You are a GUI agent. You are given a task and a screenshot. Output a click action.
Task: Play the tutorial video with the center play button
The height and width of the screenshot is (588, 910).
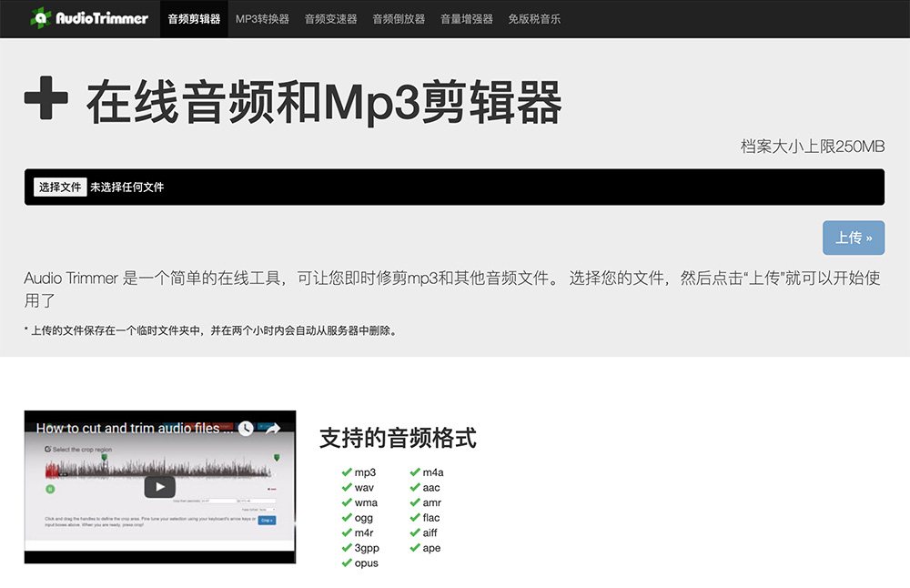click(159, 487)
